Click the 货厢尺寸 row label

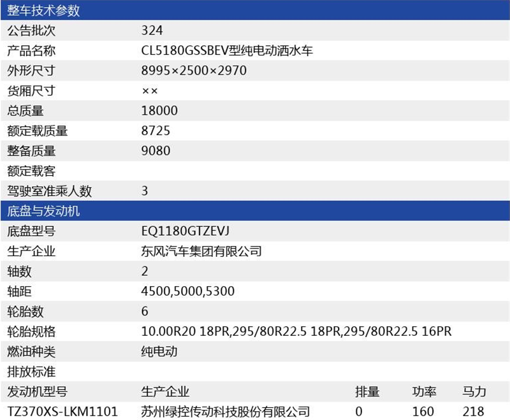(x=31, y=91)
